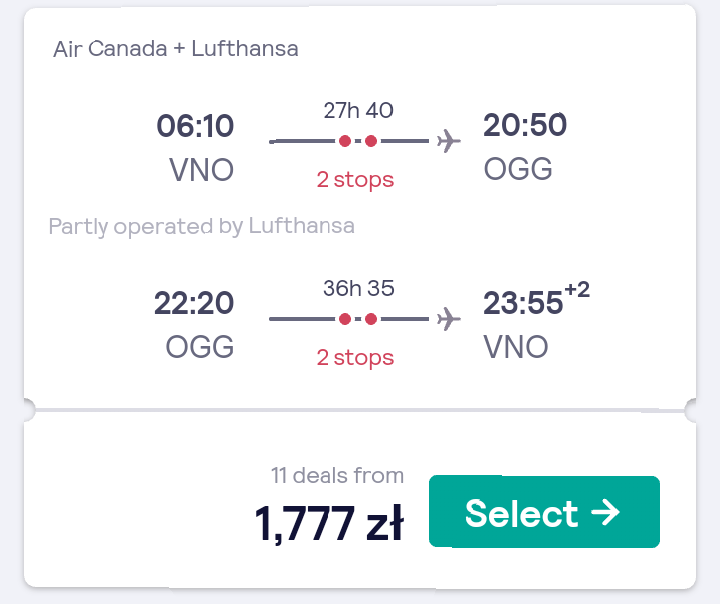Image resolution: width=720 pixels, height=604 pixels.
Task: Click the outbound flight airplane icon
Action: (448, 141)
